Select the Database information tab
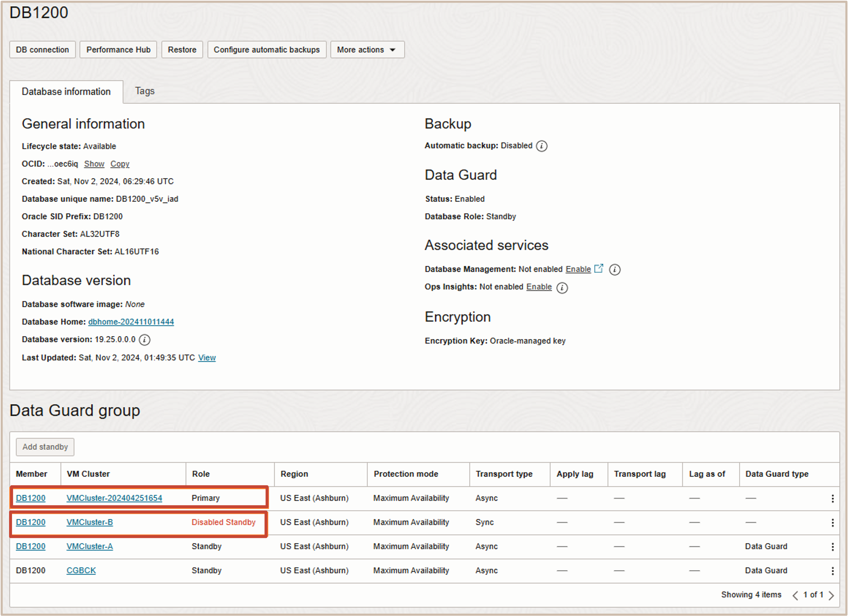The width and height of the screenshot is (848, 616). (x=66, y=92)
